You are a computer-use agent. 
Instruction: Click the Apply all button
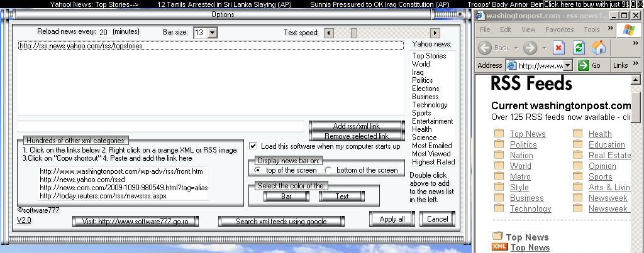392,219
